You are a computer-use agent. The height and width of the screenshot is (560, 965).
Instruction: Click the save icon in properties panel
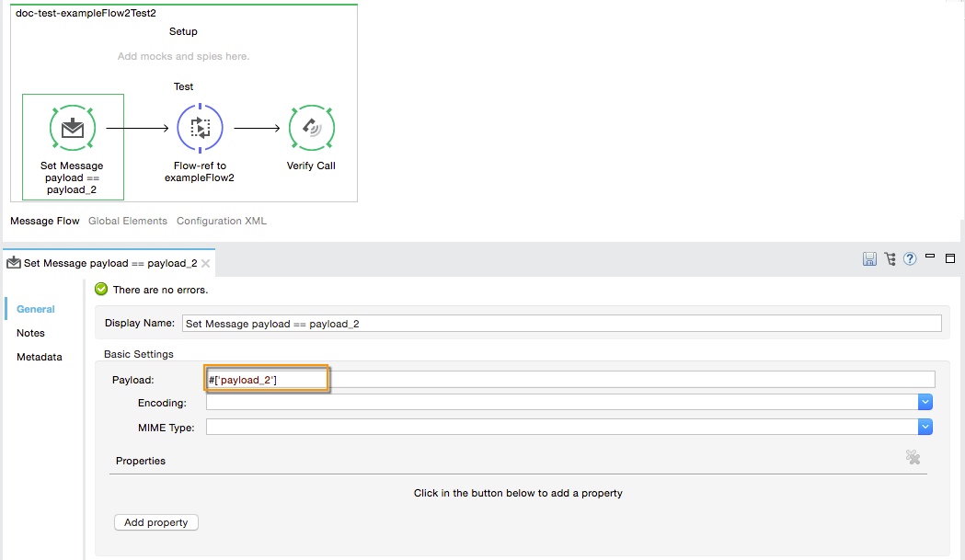869,259
